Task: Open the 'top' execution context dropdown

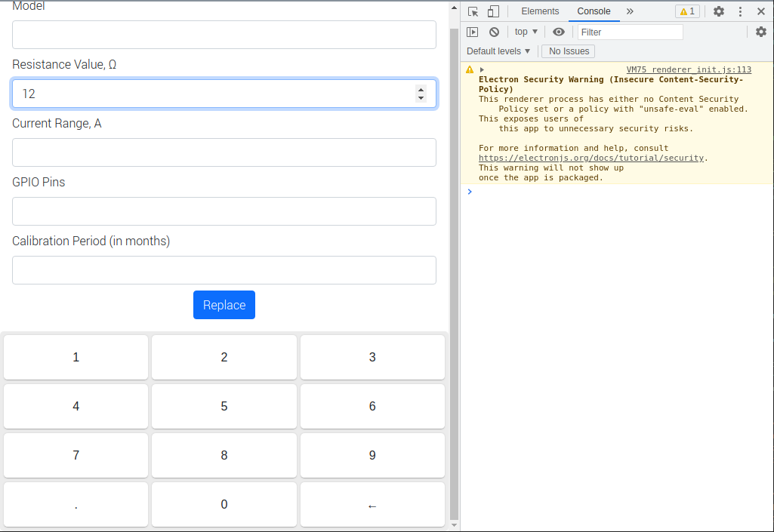Action: click(x=526, y=31)
